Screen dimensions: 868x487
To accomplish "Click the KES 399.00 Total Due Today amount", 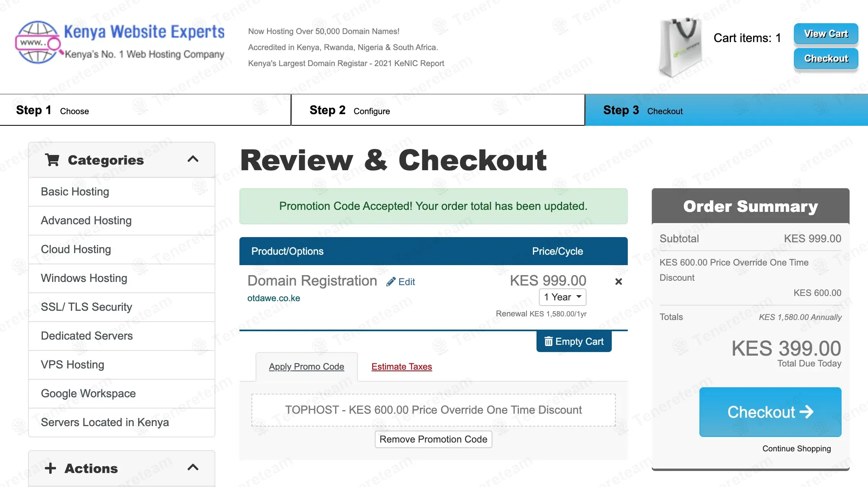I will tap(786, 348).
